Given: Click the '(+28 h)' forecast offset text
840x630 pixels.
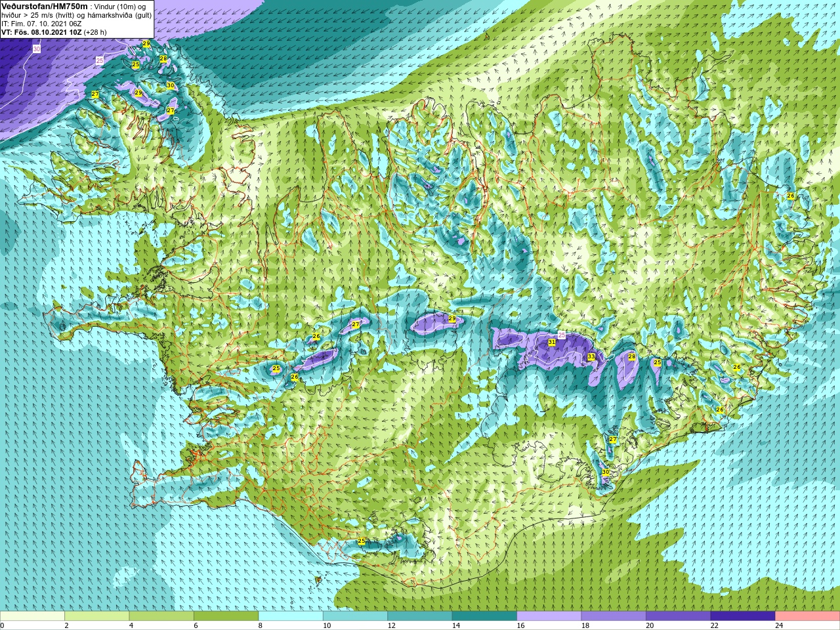Looking at the screenshot, I should coord(95,32).
